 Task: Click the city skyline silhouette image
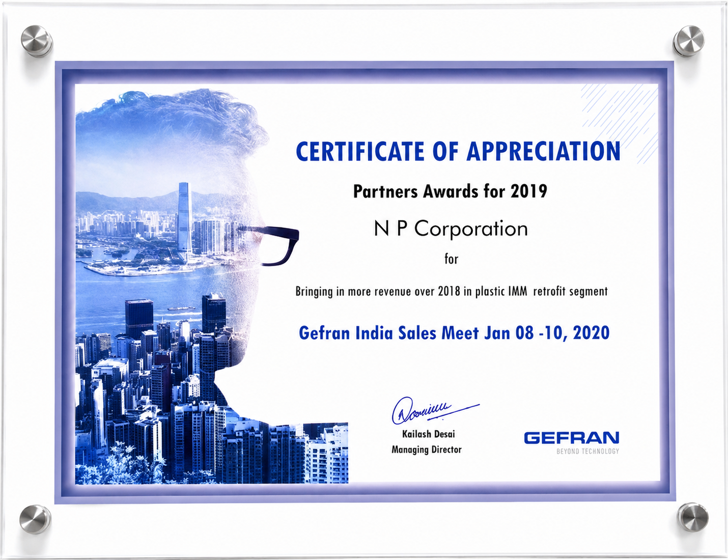click(x=212, y=286)
